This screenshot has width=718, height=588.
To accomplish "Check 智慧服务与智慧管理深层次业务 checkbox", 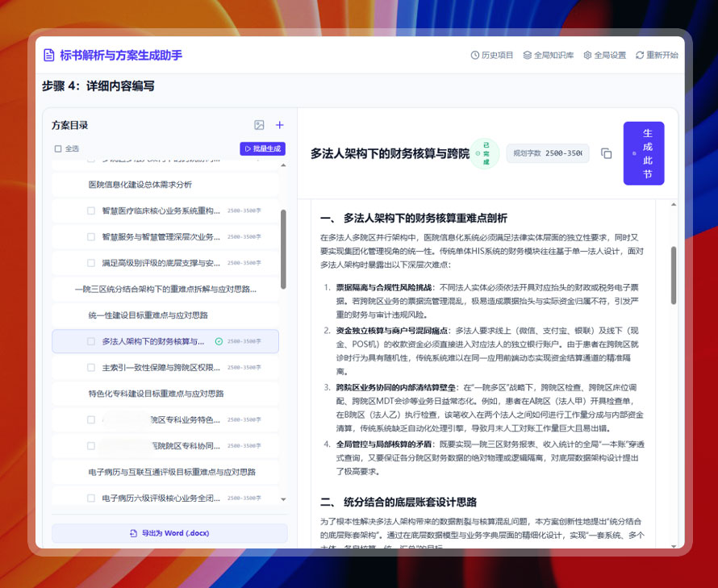I will (x=91, y=237).
